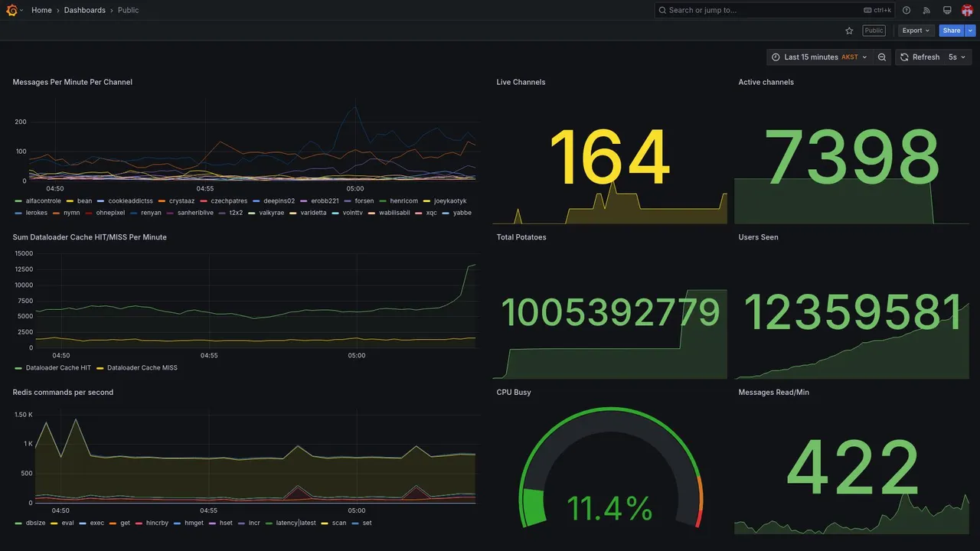The width and height of the screenshot is (980, 551).
Task: Star this dashboard as favorite
Action: [849, 31]
